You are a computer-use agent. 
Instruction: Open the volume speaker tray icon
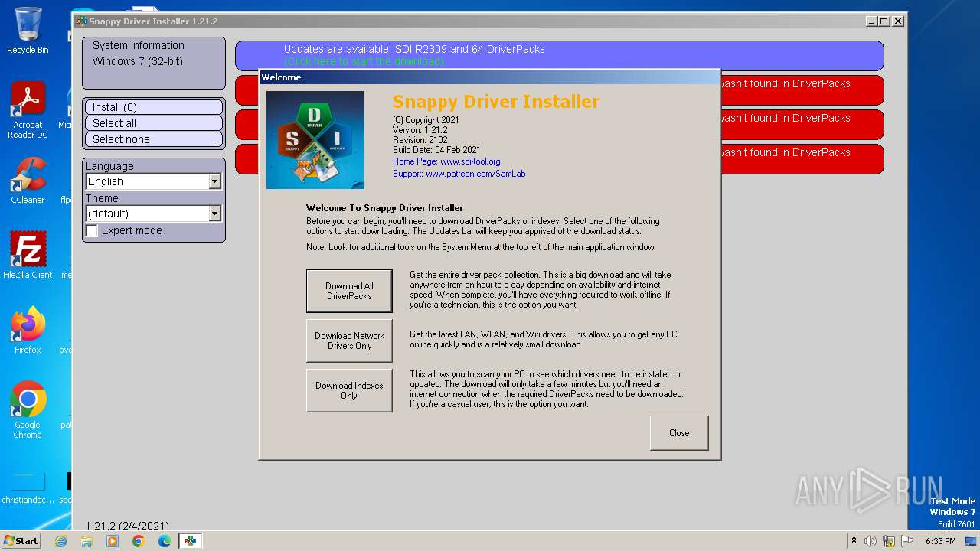click(x=871, y=541)
